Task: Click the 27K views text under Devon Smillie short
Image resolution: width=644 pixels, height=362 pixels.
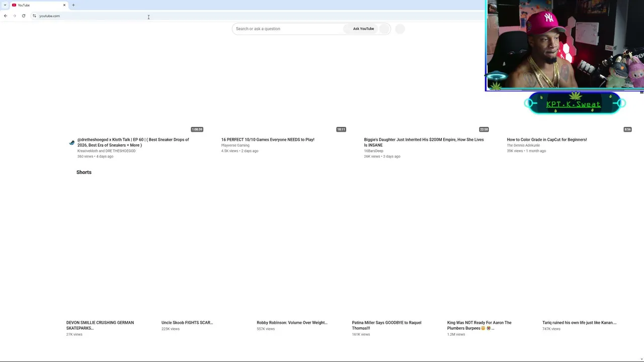Action: coord(74,334)
